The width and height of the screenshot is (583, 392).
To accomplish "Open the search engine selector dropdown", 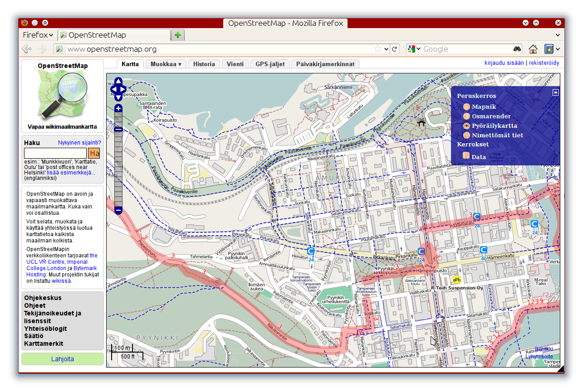I will coord(414,49).
